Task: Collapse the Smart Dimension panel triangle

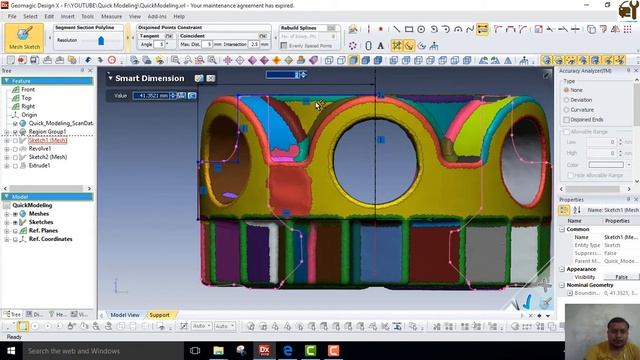Action: pyautogui.click(x=109, y=78)
